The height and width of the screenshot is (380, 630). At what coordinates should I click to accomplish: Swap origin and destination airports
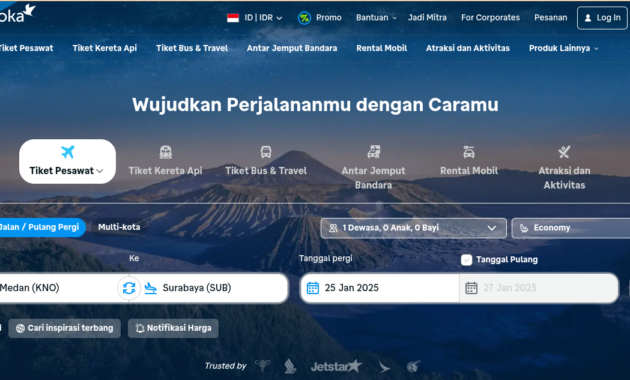pos(129,288)
